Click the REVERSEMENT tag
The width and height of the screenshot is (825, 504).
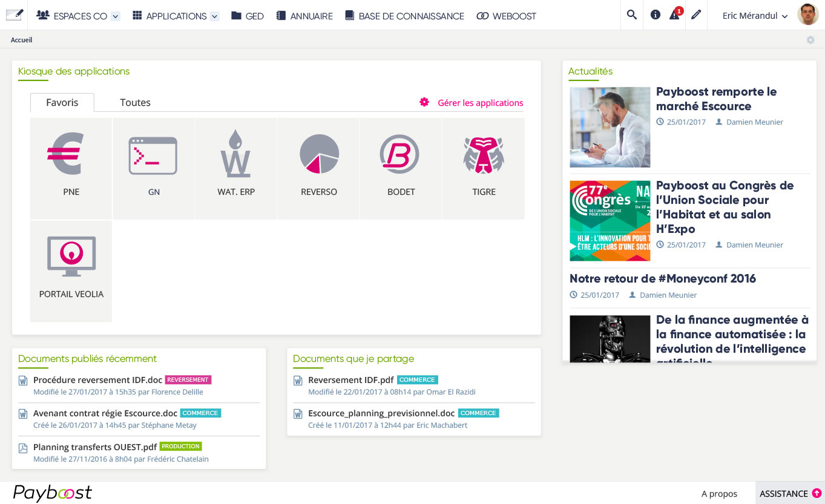click(188, 380)
